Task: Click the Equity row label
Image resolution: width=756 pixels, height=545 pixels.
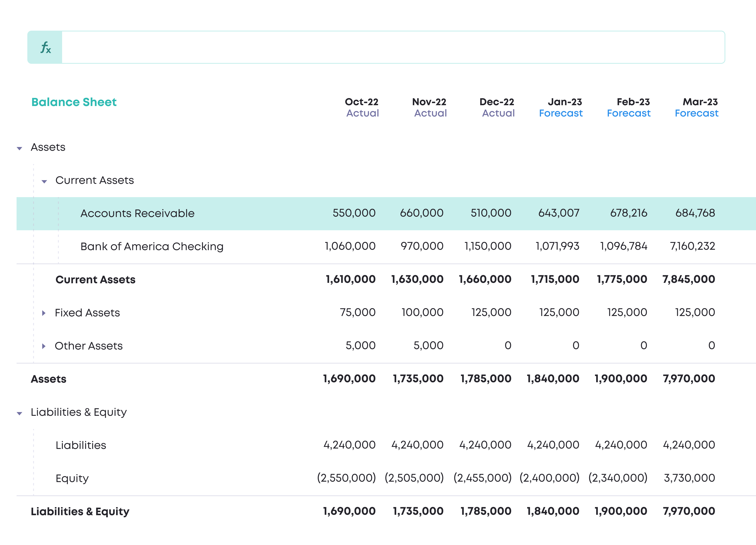Action: (x=72, y=478)
